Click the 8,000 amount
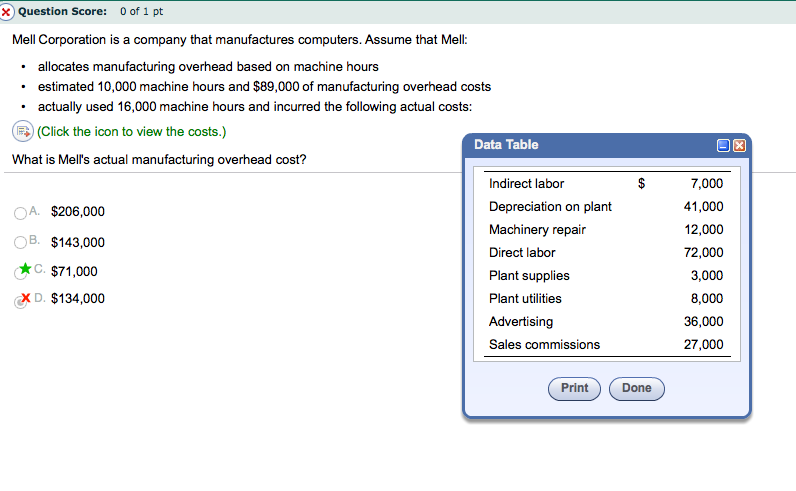796x491 pixels. click(707, 299)
